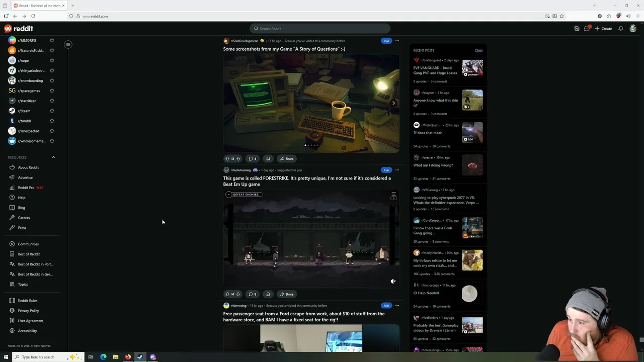The image size is (644, 362).
Task: Downvote the Story of Questions post
Action: [x=238, y=159]
